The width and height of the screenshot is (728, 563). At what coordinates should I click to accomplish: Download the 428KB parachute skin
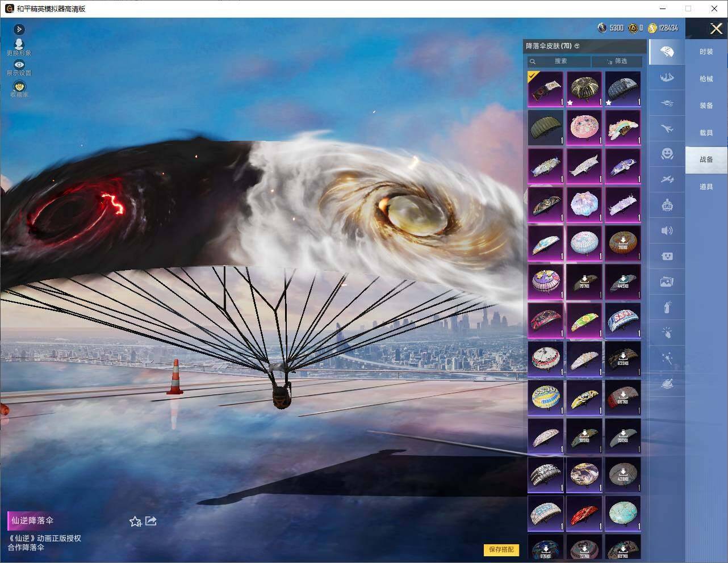click(x=623, y=475)
